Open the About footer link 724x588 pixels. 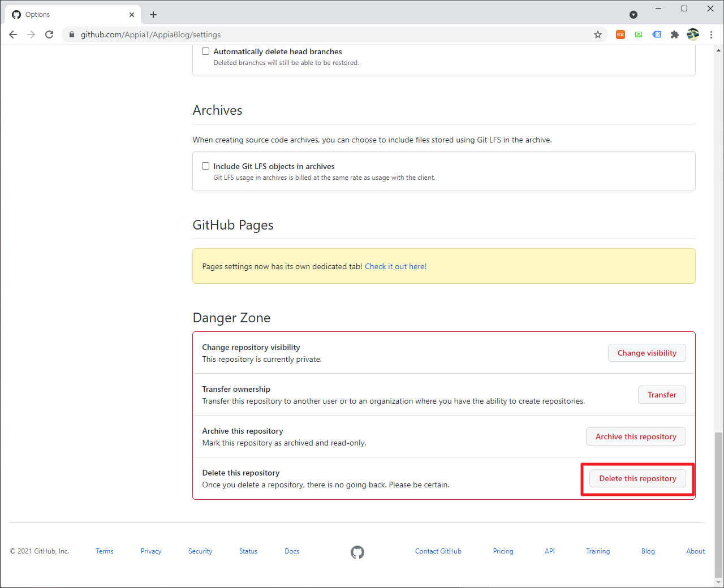pos(696,551)
